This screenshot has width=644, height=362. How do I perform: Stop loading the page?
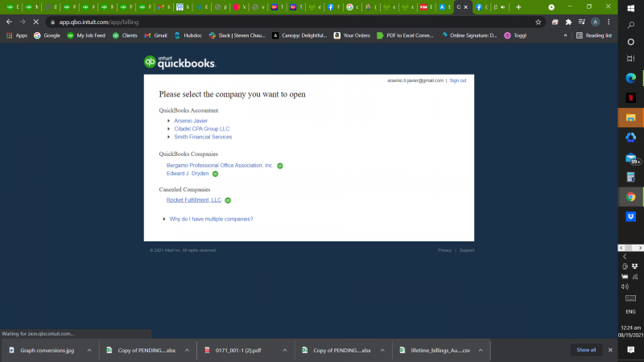(35, 23)
